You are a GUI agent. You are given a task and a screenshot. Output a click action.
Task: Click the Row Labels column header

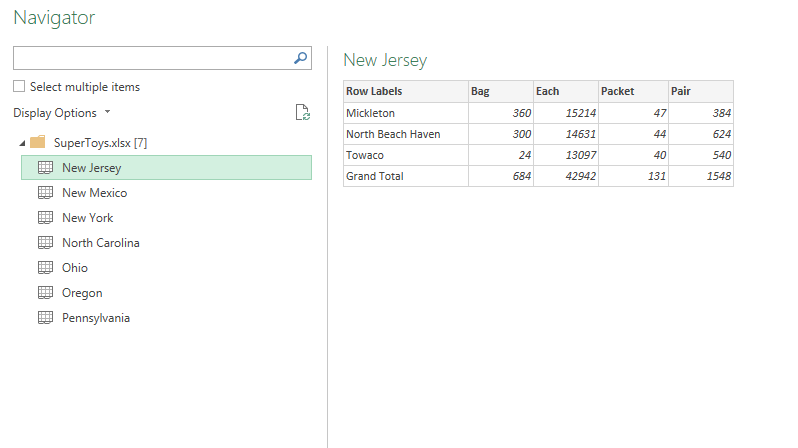406,91
